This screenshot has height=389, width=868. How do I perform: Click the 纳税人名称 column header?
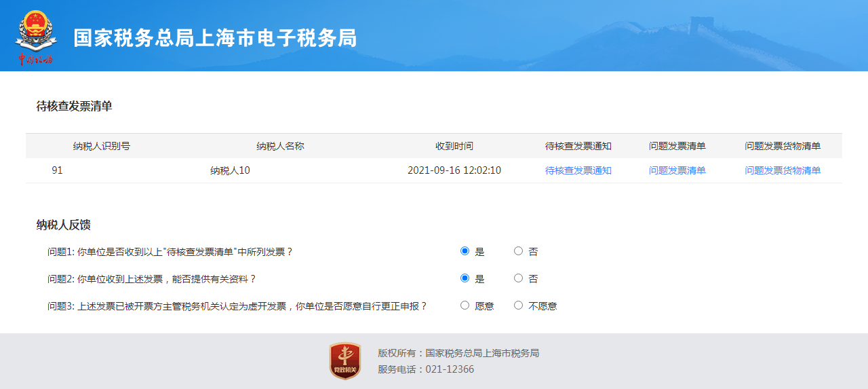280,146
